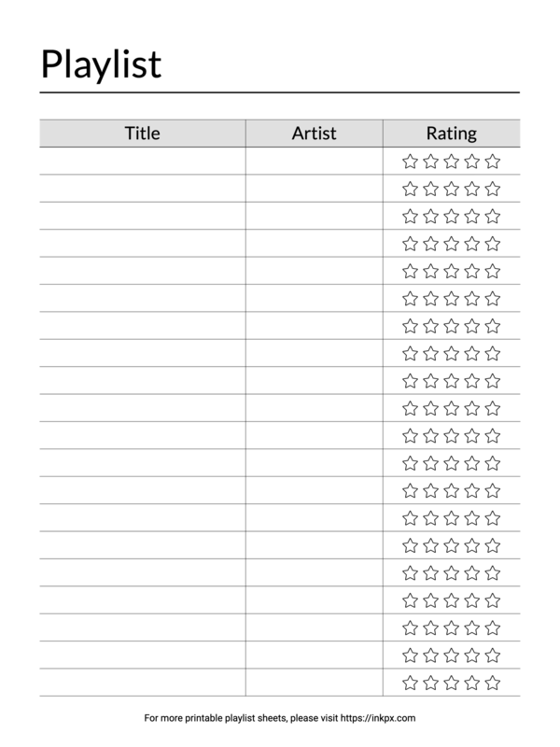Click the fifth star in the last row

point(493,683)
